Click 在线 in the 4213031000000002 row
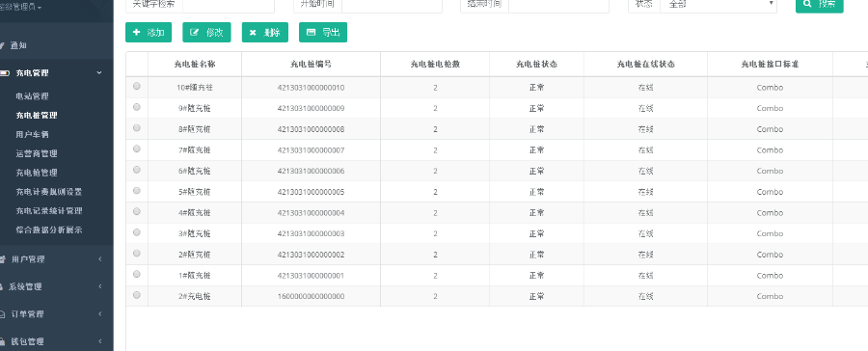The width and height of the screenshot is (868, 351). click(x=645, y=255)
